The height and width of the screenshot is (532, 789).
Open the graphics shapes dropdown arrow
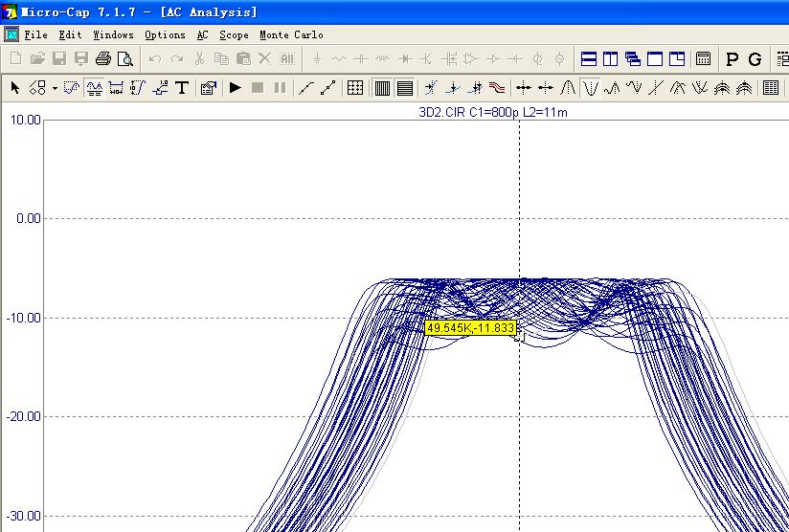pos(55,88)
